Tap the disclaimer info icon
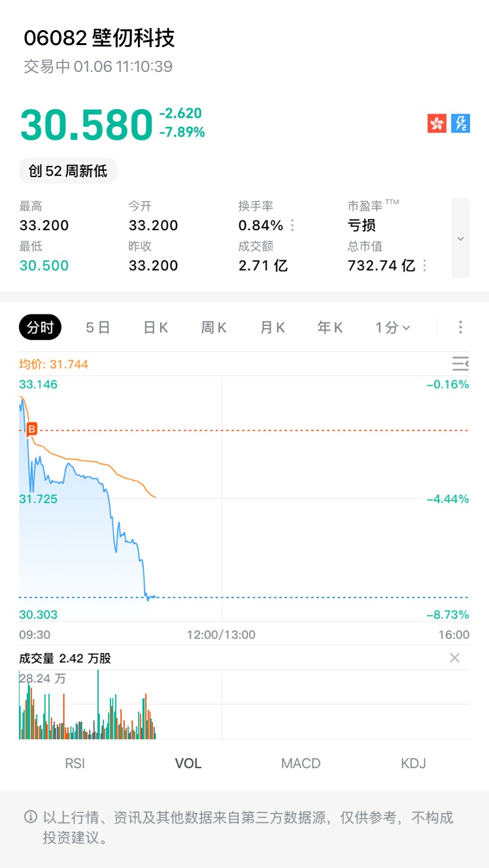 point(30,816)
